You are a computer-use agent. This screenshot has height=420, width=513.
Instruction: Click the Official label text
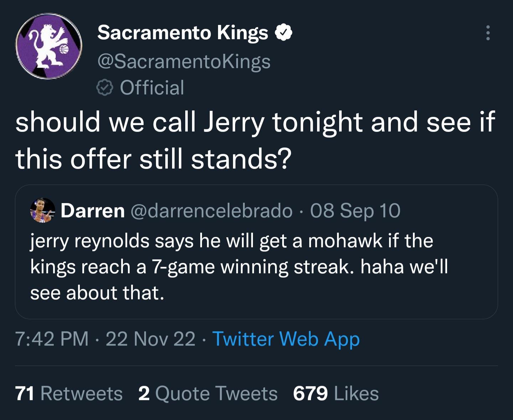point(152,88)
